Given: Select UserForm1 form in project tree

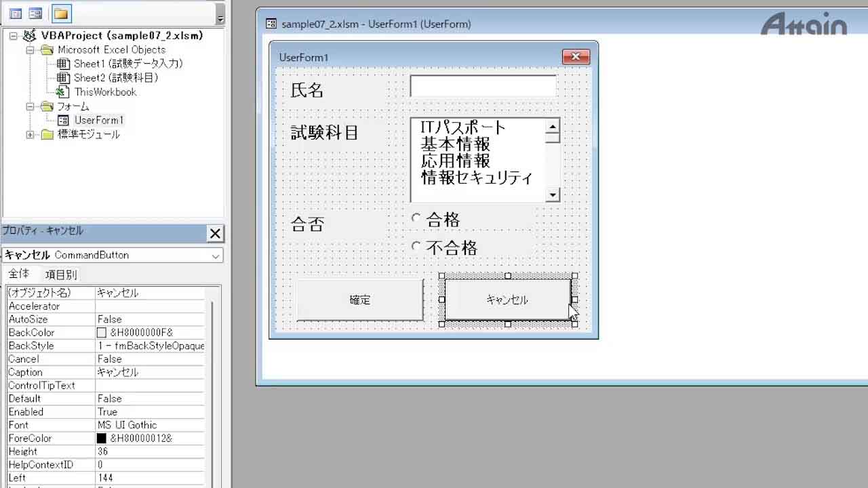Looking at the screenshot, I should coord(98,121).
